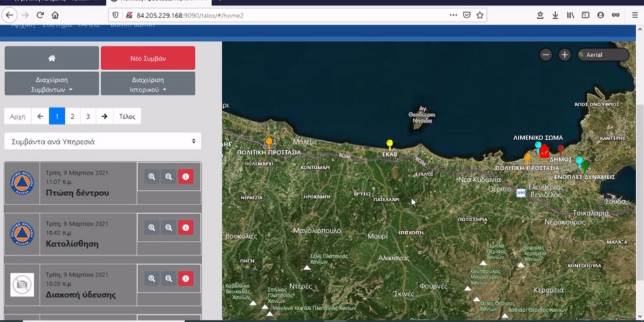The image size is (644, 322).
Task: Jump to last page with Τέλος
Action: pos(127,116)
